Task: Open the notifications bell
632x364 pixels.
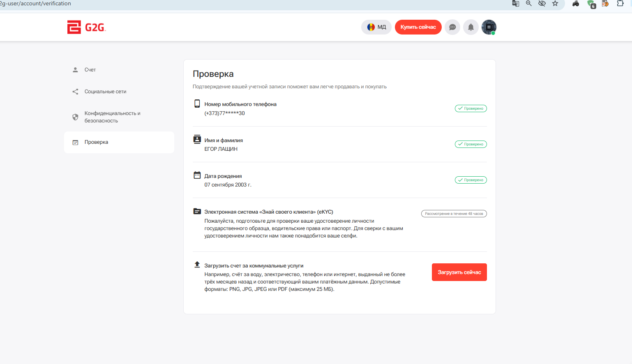Action: coord(471,27)
